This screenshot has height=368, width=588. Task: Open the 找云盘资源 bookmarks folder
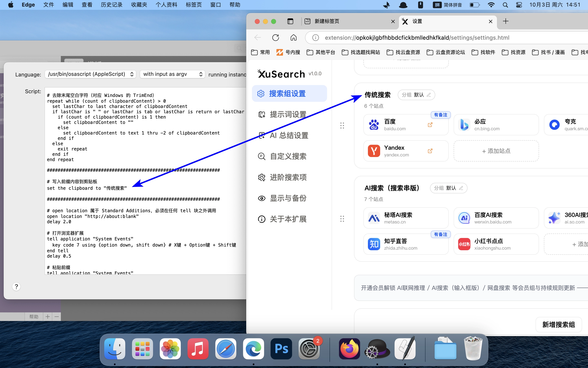(x=403, y=52)
